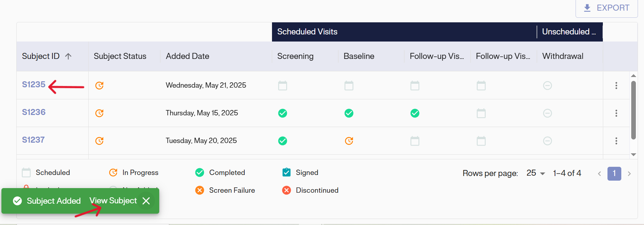Sort by Subject ID arrow icon
This screenshot has height=225, width=644.
point(68,56)
